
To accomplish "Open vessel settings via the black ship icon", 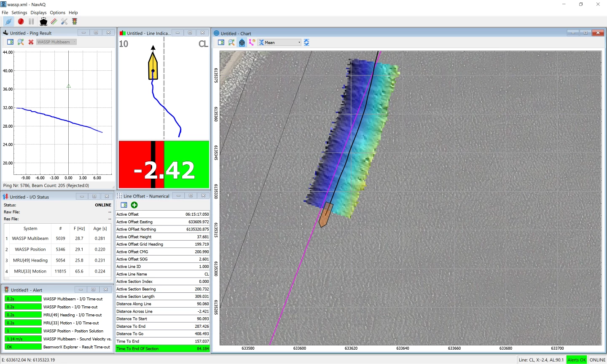I will pyautogui.click(x=43, y=21).
